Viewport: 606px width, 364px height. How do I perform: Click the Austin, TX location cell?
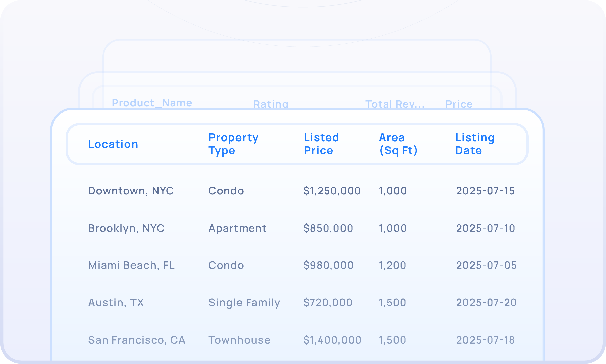116,303
